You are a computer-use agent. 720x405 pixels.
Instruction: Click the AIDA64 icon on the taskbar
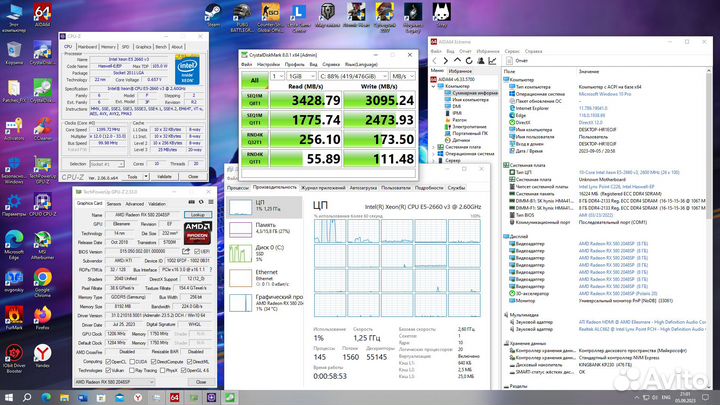(174, 397)
